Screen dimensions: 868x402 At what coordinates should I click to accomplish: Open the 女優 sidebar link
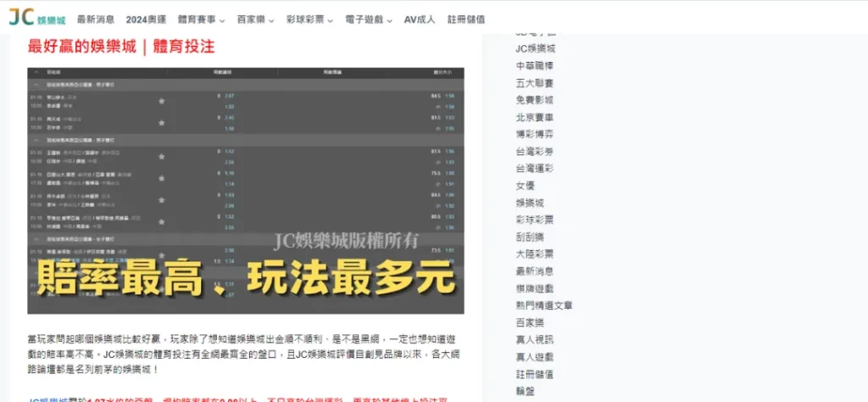coord(526,186)
